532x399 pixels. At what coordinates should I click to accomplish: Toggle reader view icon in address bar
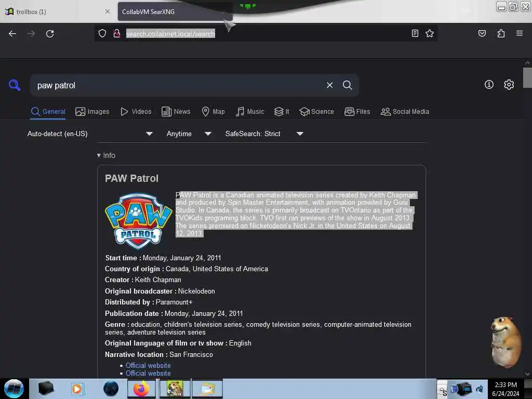click(415, 33)
